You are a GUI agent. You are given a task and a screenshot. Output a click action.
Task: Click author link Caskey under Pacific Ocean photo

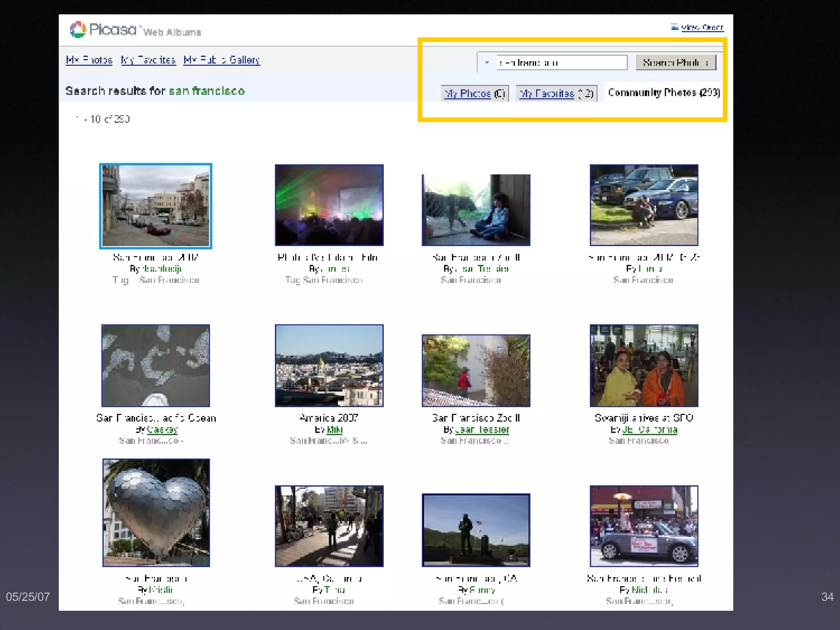pyautogui.click(x=162, y=429)
